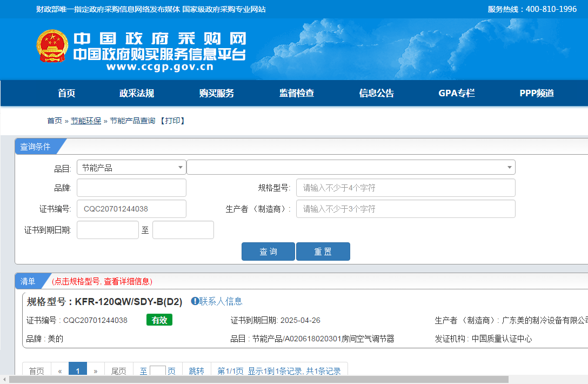
Task: Click the 查询 search button
Action: pyautogui.click(x=268, y=251)
